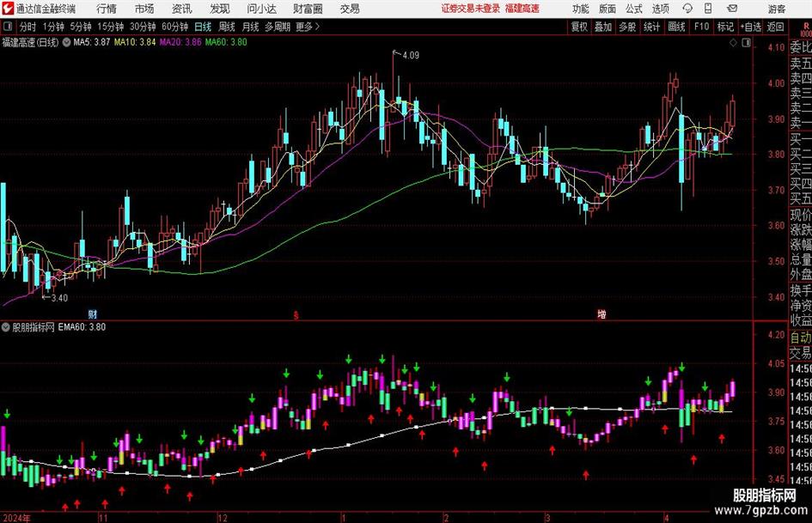Open the 行情 menu
This screenshot has height=523, width=812.
point(107,9)
